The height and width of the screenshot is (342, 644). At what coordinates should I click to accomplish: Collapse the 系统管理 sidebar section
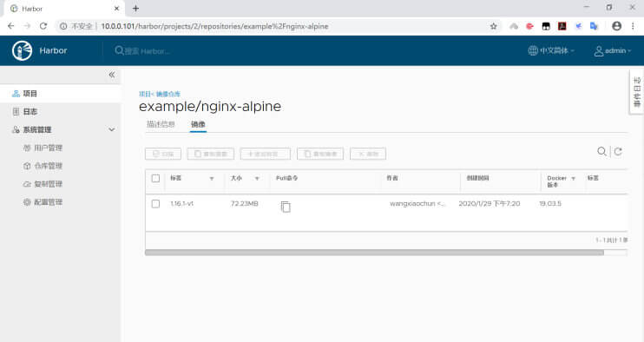coord(112,129)
